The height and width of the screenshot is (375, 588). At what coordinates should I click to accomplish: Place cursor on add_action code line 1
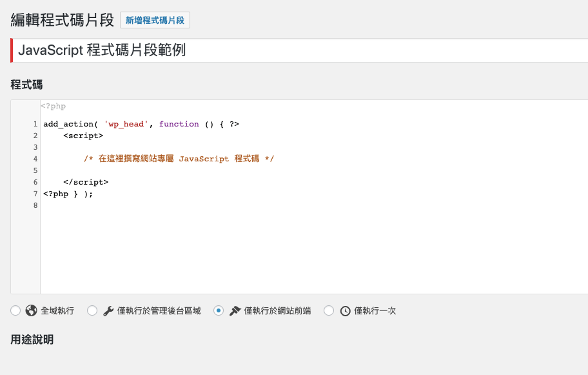coord(141,124)
